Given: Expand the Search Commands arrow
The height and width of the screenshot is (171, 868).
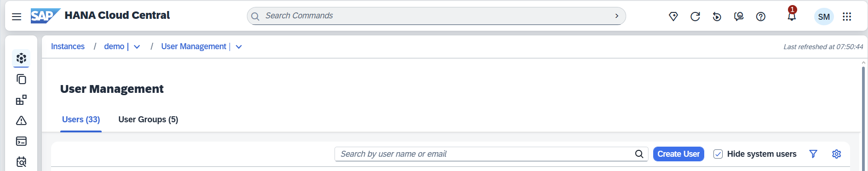Looking at the screenshot, I should 617,16.
